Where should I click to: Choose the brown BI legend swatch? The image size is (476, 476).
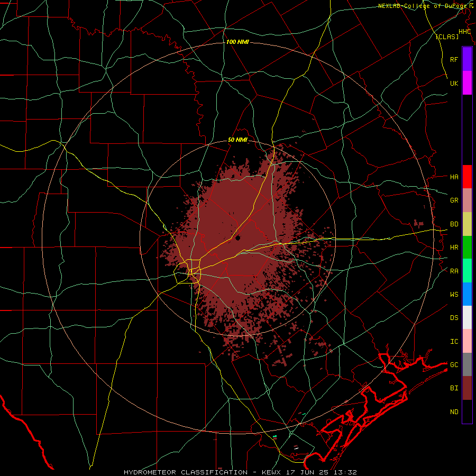[x=467, y=388]
